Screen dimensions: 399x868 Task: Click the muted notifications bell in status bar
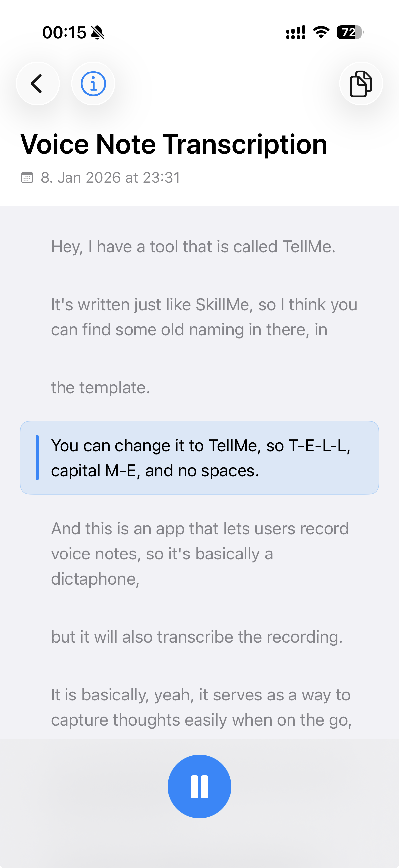(x=97, y=32)
